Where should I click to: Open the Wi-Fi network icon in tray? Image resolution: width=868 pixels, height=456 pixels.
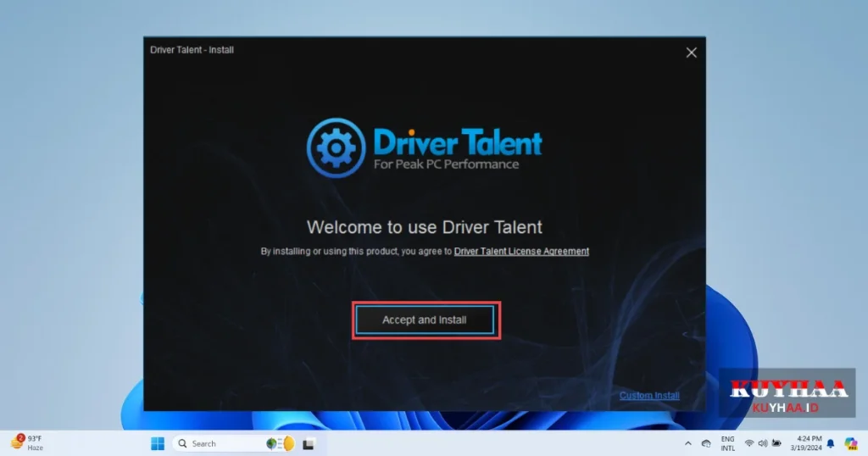(749, 443)
